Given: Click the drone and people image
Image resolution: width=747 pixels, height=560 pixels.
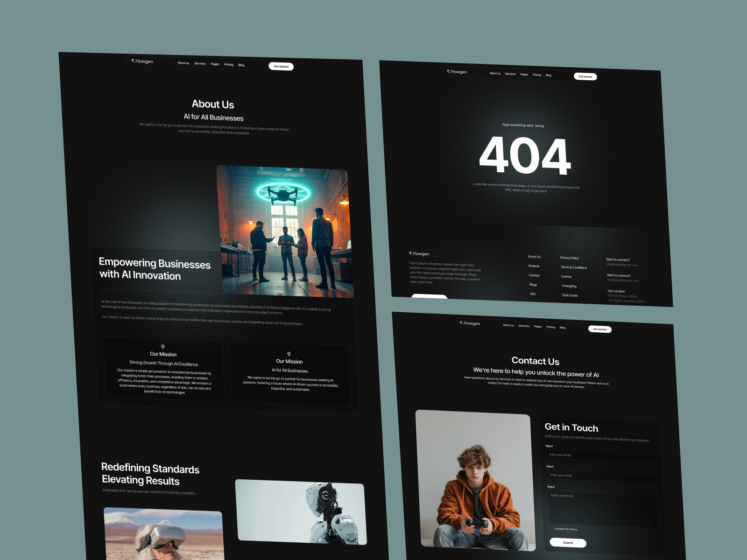Looking at the screenshot, I should (285, 231).
